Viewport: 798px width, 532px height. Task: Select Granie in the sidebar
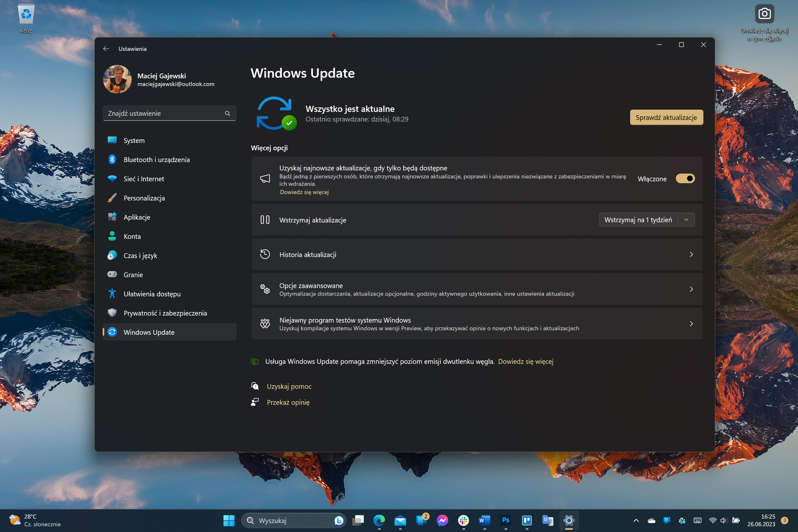click(169, 275)
